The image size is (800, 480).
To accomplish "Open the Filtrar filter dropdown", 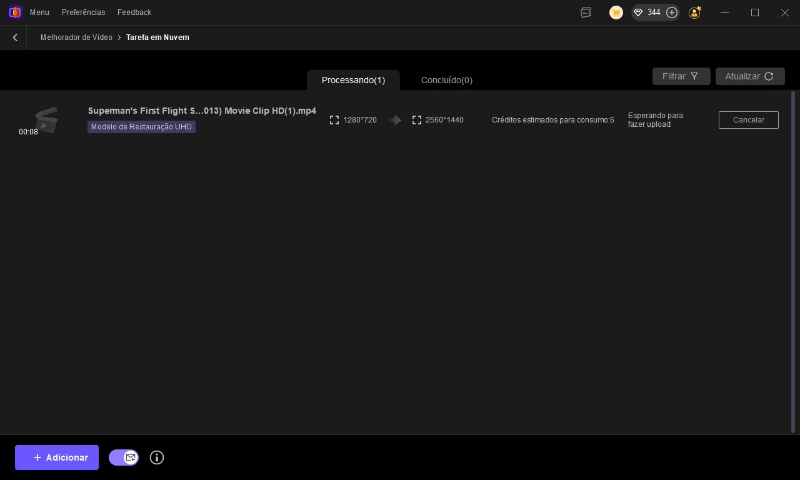I will point(681,76).
